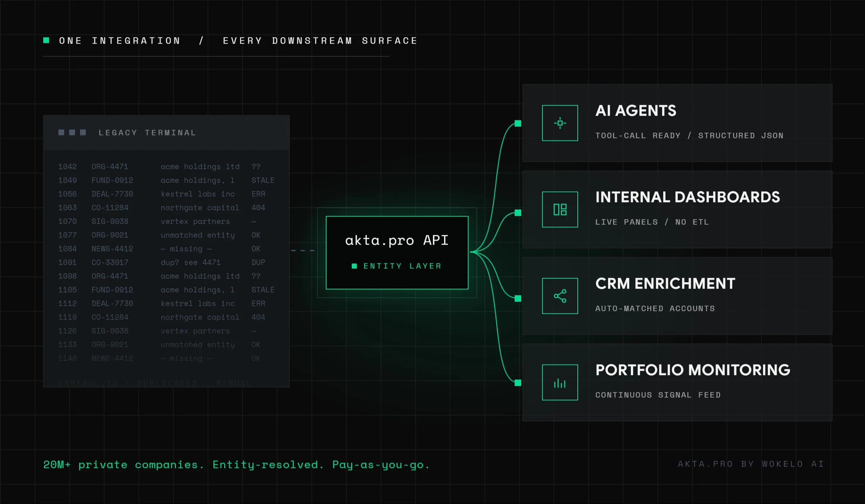Click 'TOOL-CALL READY / STRUCTURED JSON' subtitle

pos(689,135)
